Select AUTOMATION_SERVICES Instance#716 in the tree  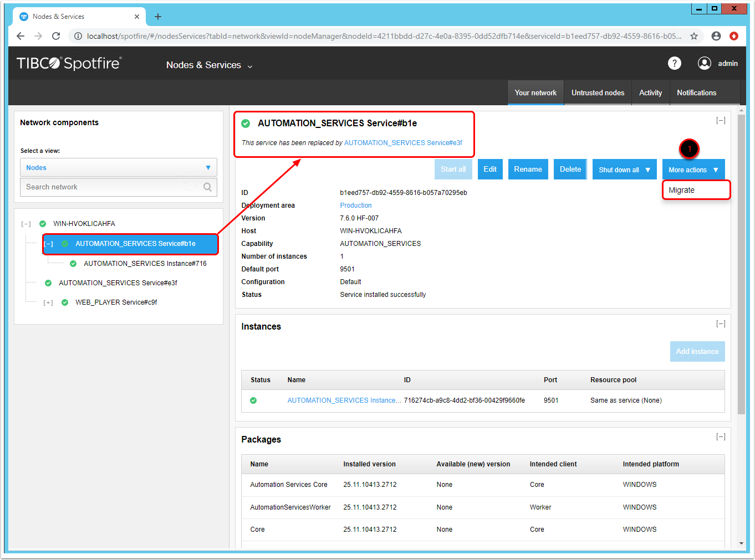pos(145,264)
